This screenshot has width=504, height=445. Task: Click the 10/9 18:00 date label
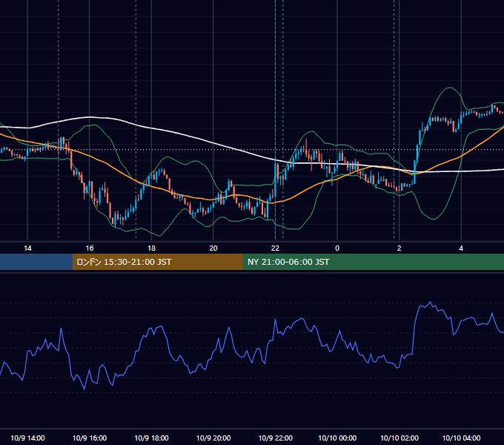[151, 438]
